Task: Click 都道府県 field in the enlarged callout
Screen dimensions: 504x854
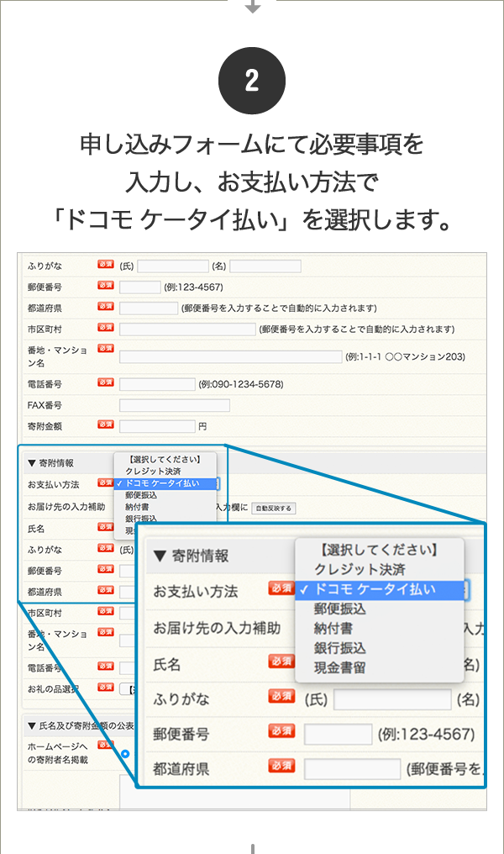Action: pyautogui.click(x=352, y=769)
